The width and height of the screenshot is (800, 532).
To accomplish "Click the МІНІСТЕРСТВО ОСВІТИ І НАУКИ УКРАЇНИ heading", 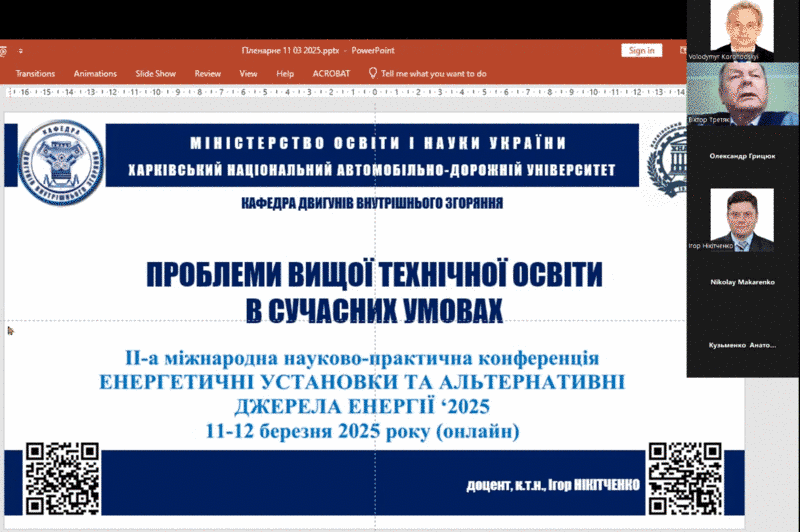I will [x=378, y=143].
